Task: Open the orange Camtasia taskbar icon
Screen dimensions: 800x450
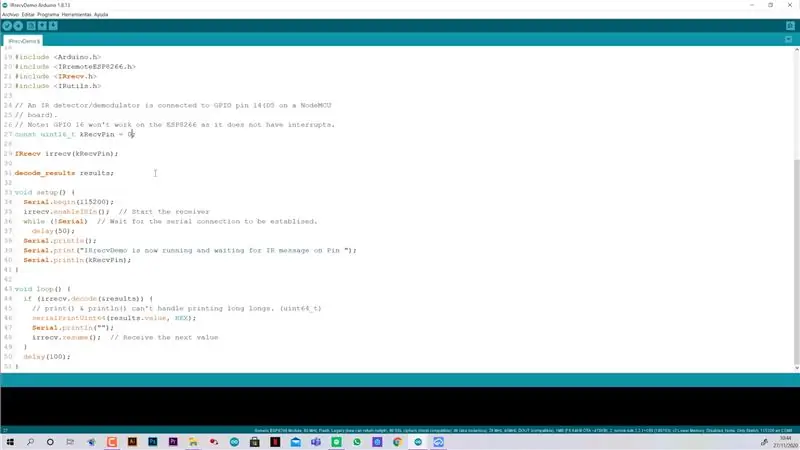Action: [x=112, y=442]
